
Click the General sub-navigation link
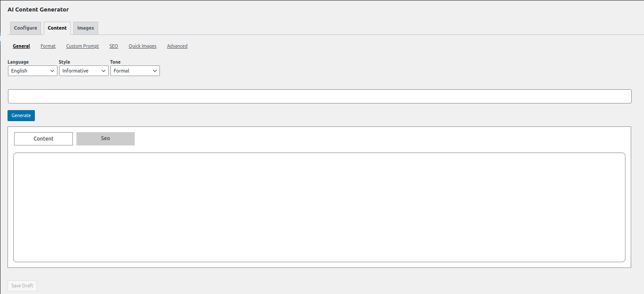click(21, 46)
